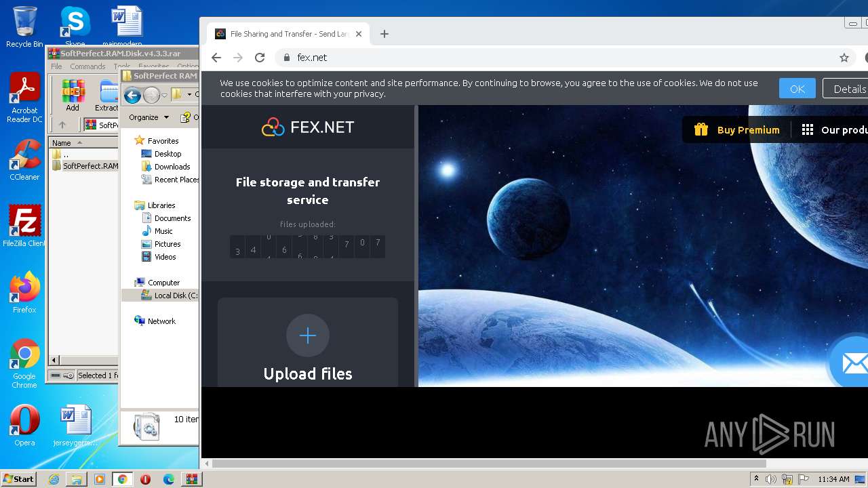Select Libraries in Explorer navigation pane

pos(161,205)
